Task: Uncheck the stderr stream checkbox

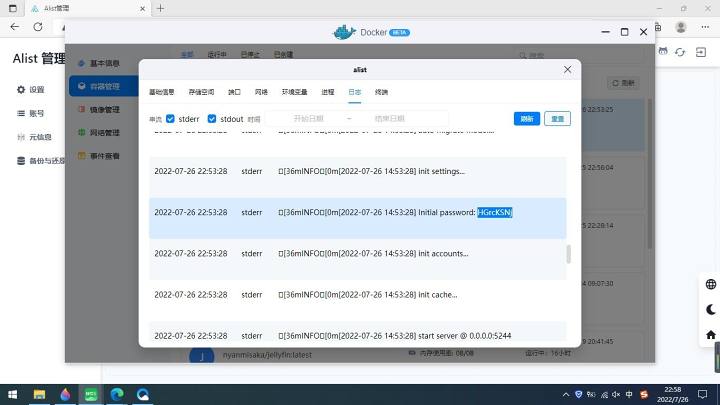Action: tap(170, 119)
